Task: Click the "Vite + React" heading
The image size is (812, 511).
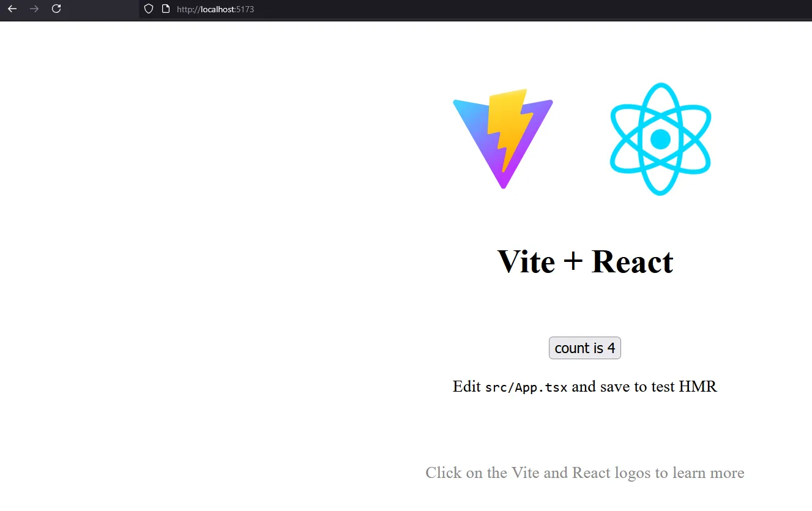Action: 585,262
